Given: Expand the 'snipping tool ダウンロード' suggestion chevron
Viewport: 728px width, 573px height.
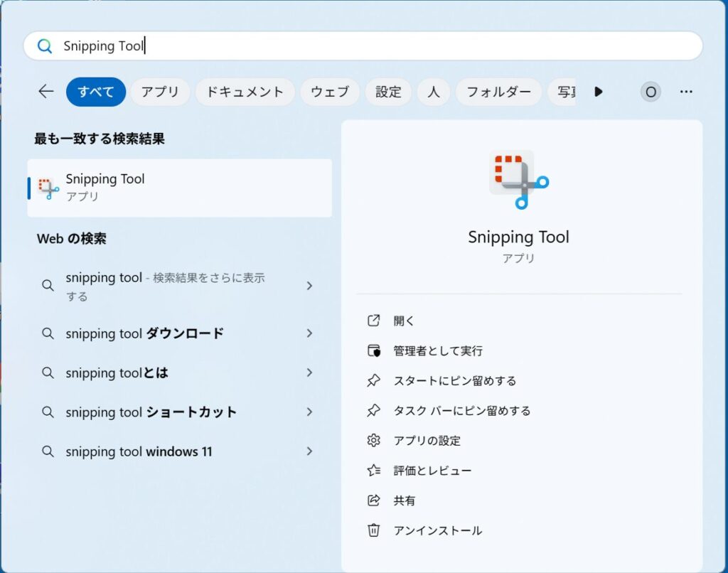Looking at the screenshot, I should (x=309, y=333).
